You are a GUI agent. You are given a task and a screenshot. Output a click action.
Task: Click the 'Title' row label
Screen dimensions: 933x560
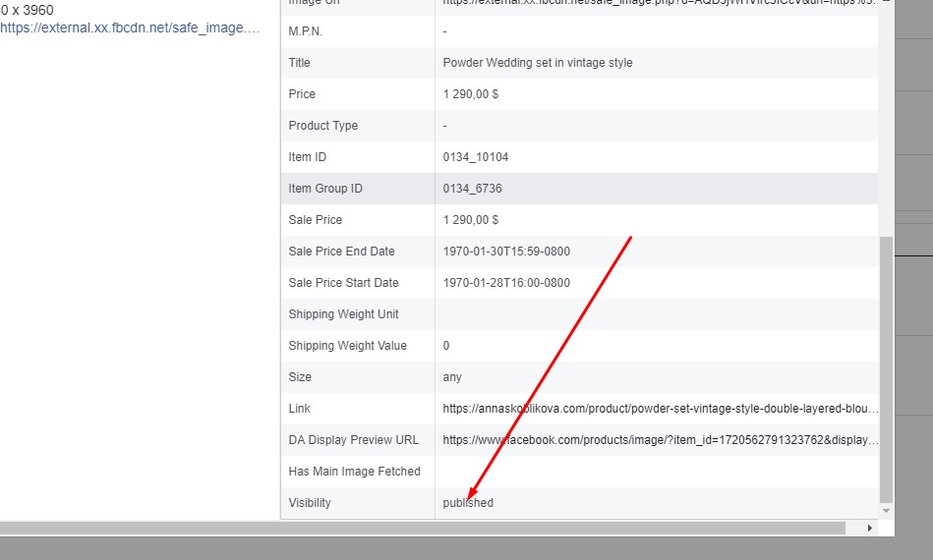tap(299, 63)
